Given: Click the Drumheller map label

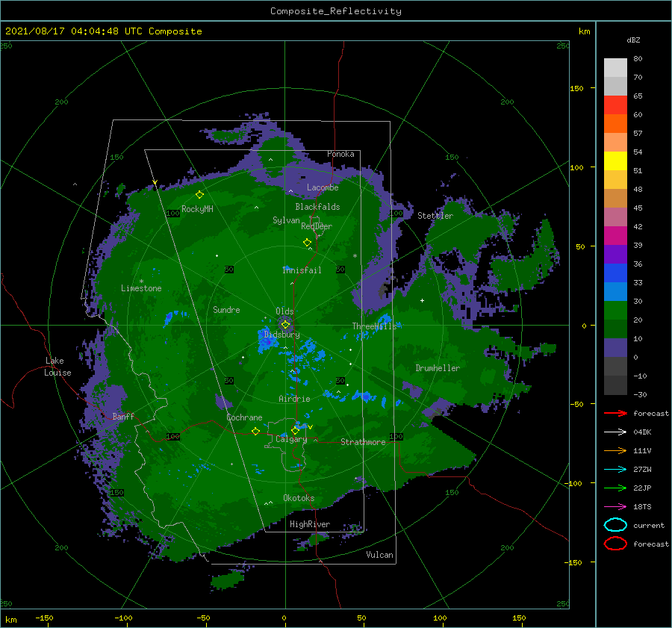Looking at the screenshot, I should pyautogui.click(x=438, y=368).
